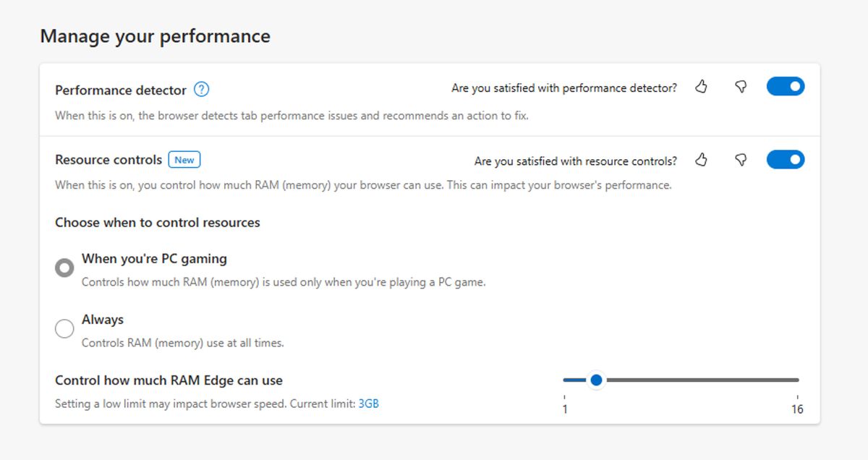Click the RAM limit slider handle
Viewport: 868px width, 460px height.
[596, 379]
